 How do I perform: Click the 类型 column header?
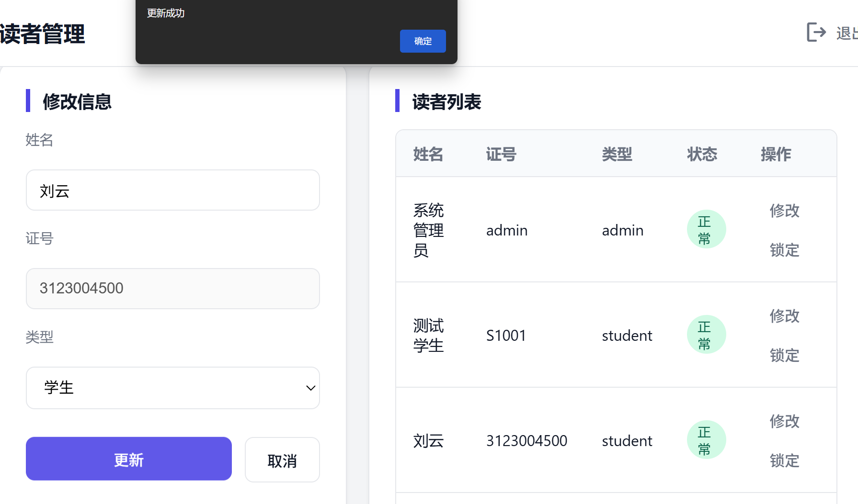(x=617, y=154)
